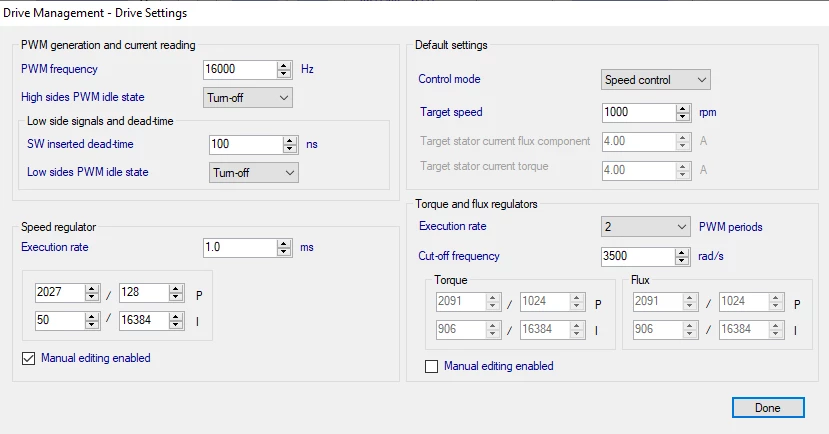Click Torque I numerator field 906
Screen dimensions: 829x434
460,329
